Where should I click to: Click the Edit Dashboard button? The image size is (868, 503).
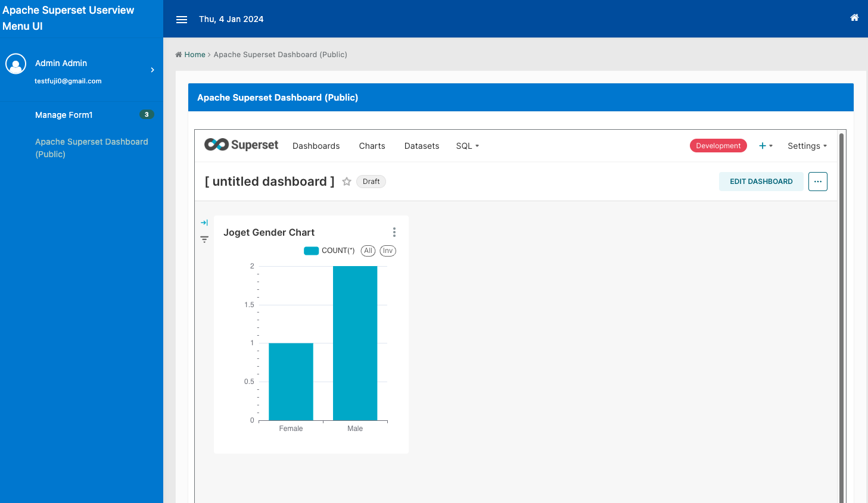tap(761, 182)
